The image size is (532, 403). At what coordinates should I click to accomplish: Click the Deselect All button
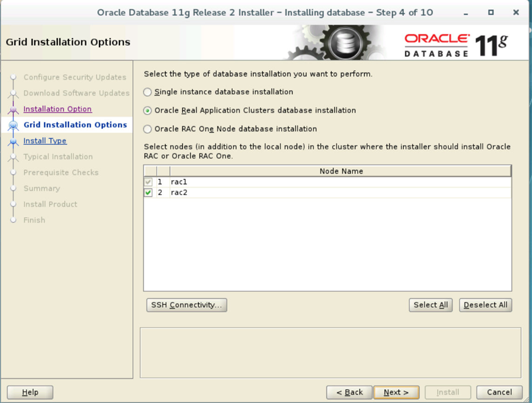485,305
